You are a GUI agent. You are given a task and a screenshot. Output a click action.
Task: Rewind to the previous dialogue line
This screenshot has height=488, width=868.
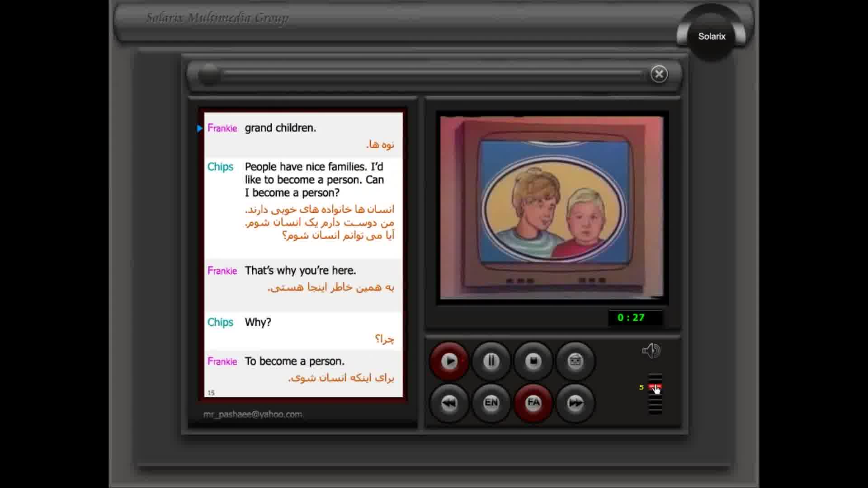point(449,403)
